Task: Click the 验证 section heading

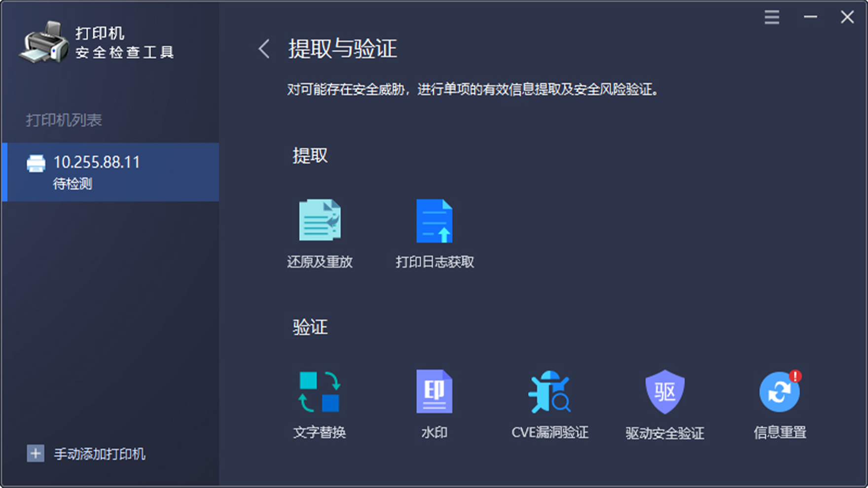Action: (310, 327)
